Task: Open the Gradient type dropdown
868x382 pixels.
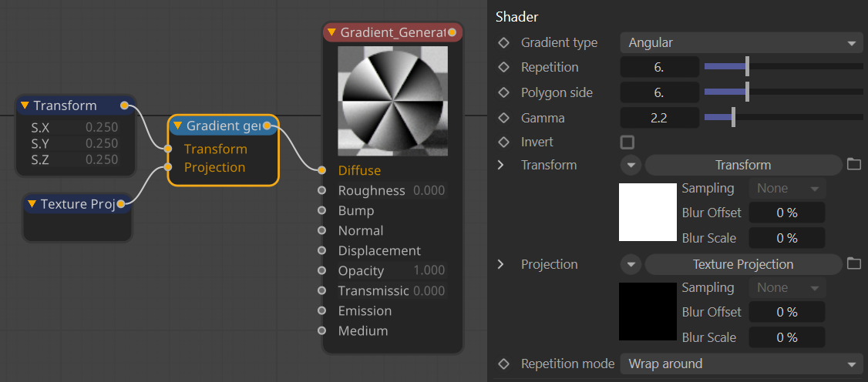Action: (x=741, y=42)
